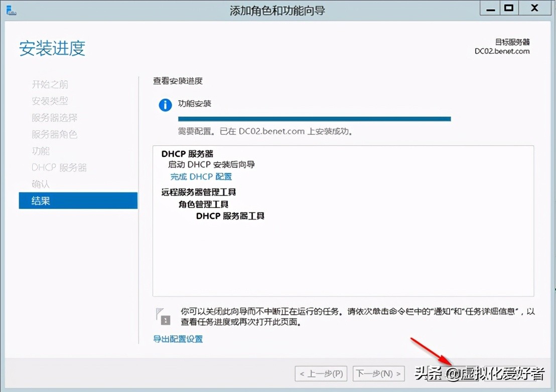The image size is (556, 392).
Task: Click the installation progress bar
Action: (x=314, y=119)
